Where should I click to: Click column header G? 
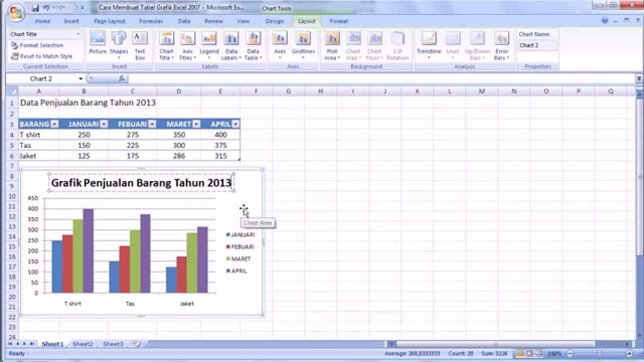click(288, 92)
